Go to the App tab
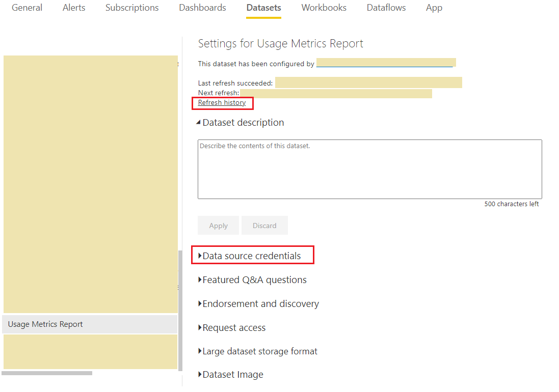The width and height of the screenshot is (559, 392). 434,8
